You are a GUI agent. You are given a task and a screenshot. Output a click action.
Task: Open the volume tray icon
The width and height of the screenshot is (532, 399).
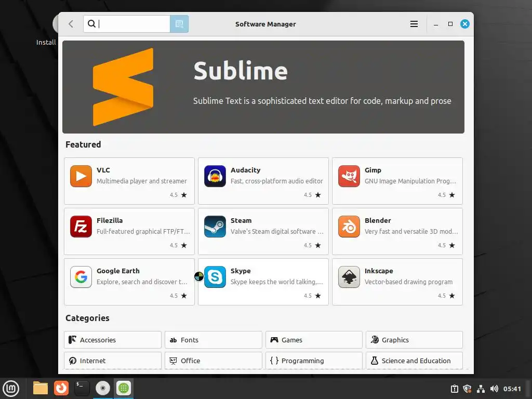[x=495, y=389]
